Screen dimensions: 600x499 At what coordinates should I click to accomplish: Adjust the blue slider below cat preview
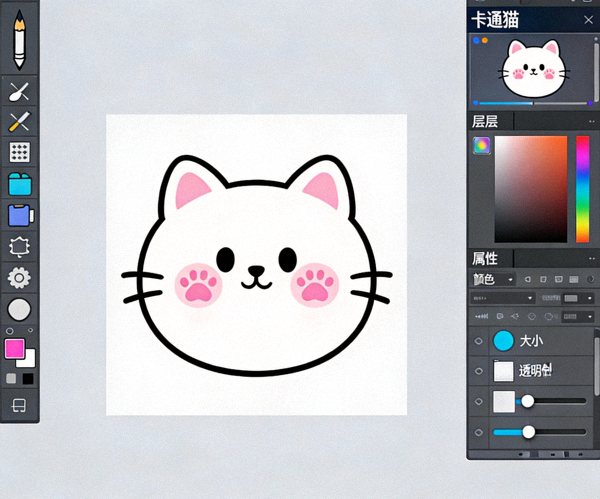point(533,103)
